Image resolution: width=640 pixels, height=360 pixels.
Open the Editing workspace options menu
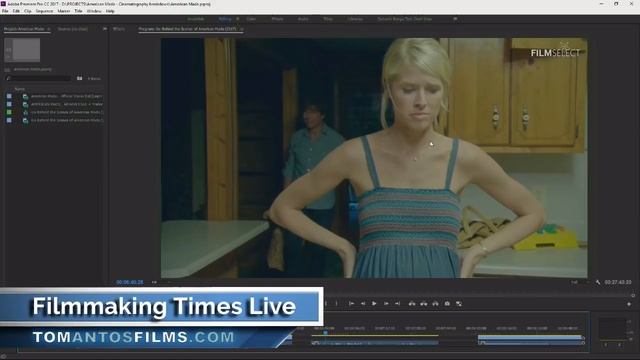(x=238, y=19)
